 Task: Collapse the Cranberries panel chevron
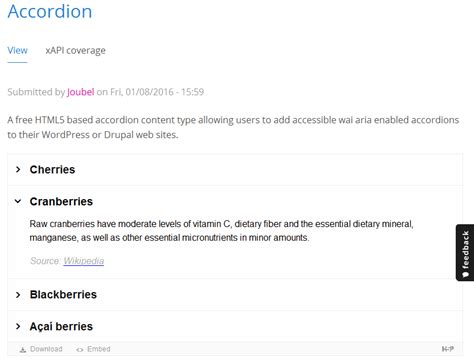pyautogui.click(x=18, y=201)
